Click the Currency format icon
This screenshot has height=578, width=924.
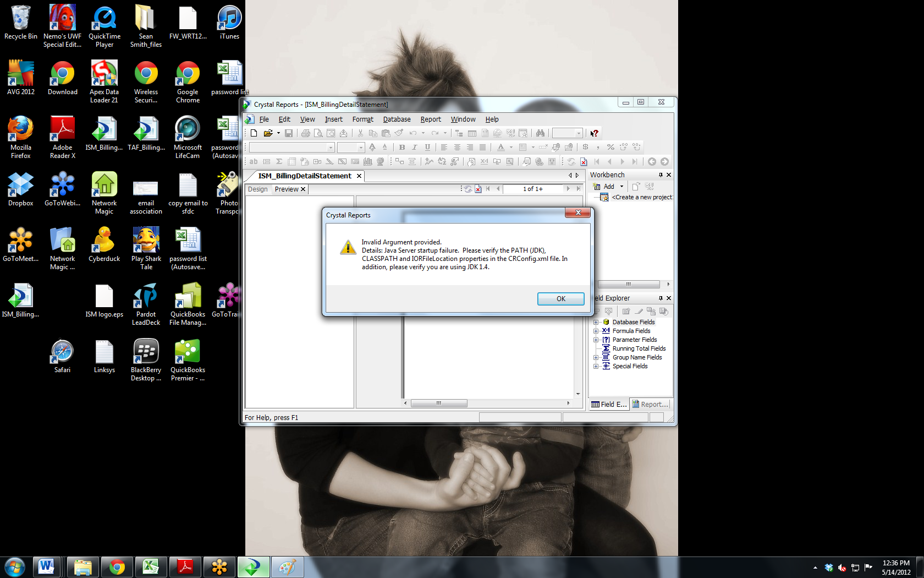tap(586, 147)
